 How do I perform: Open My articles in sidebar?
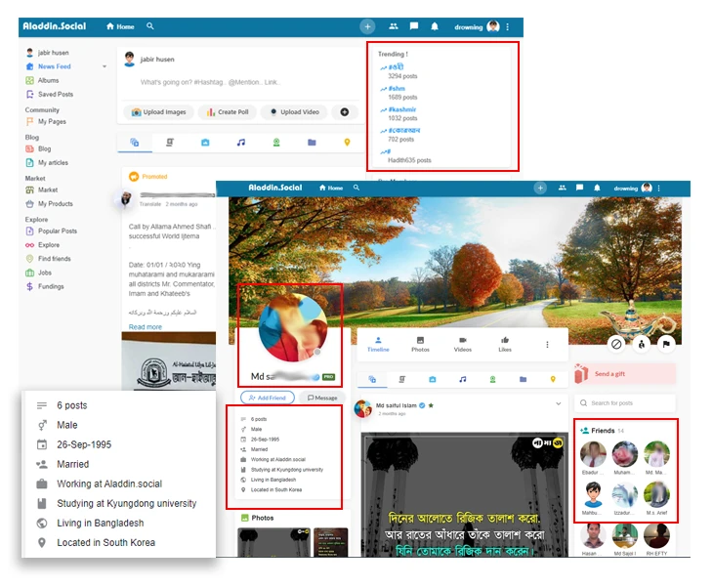47,162
